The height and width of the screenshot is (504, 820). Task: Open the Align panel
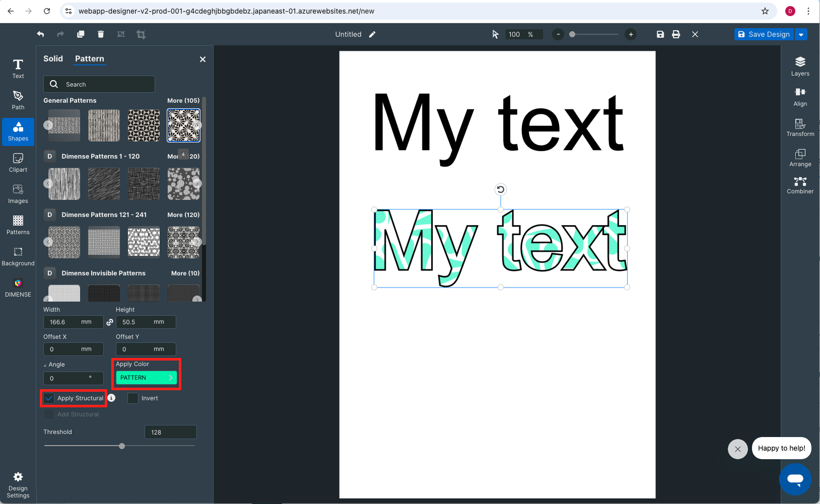tap(800, 97)
